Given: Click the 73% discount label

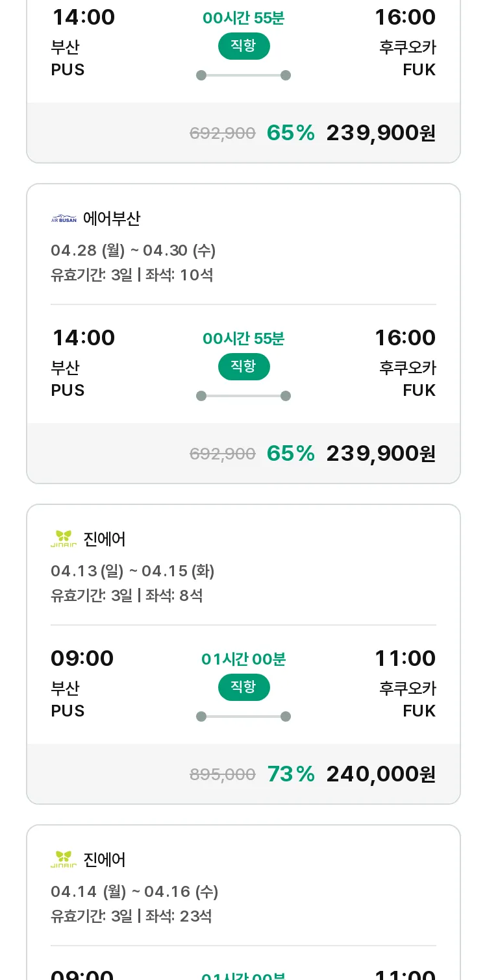Looking at the screenshot, I should (291, 774).
